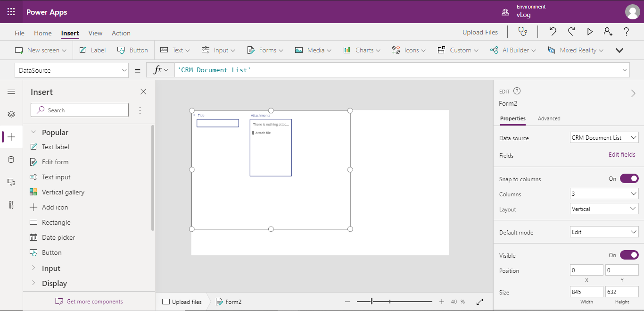The image size is (644, 311).
Task: Redo the last action
Action: click(571, 32)
